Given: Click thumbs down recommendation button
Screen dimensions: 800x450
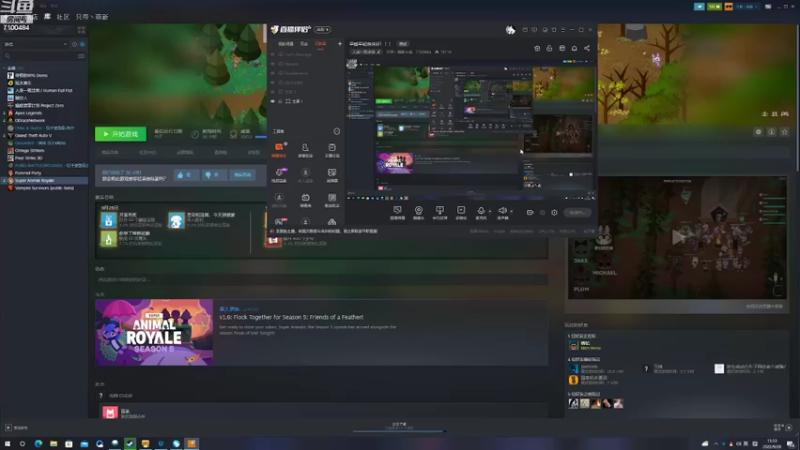Looking at the screenshot, I should tap(213, 175).
